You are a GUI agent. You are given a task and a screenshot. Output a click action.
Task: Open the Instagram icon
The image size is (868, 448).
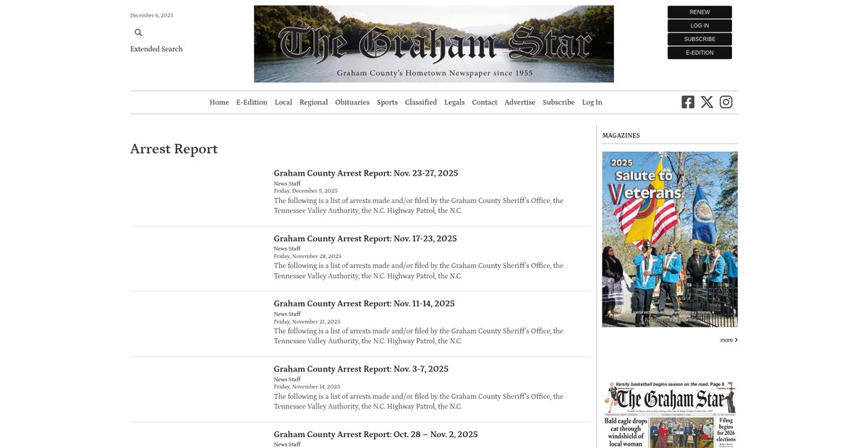tap(726, 102)
